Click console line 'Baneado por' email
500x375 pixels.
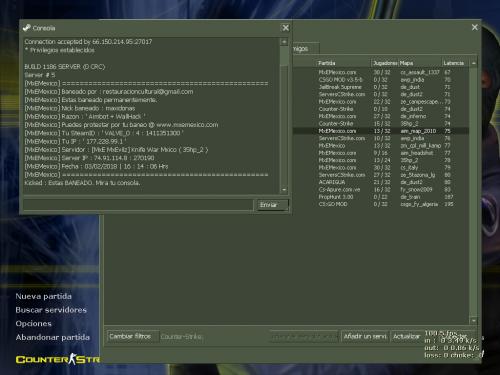(109, 92)
